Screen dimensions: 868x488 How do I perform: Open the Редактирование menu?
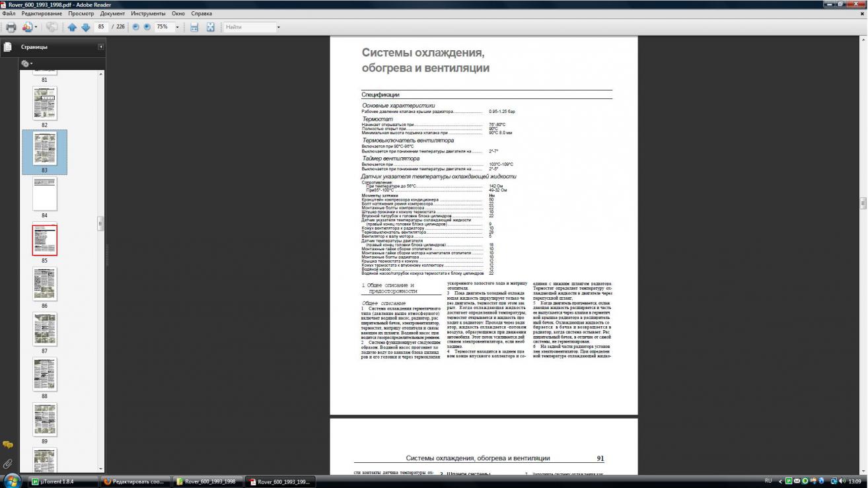42,13
